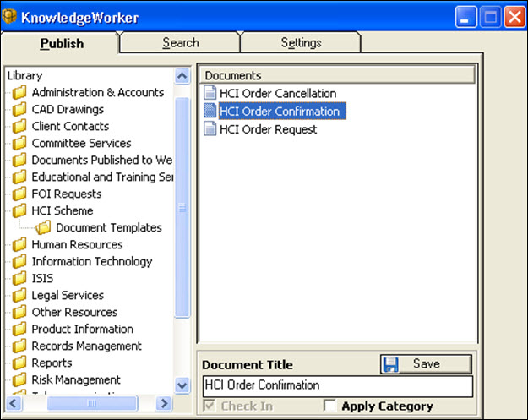Select the Legal Services folder label

pos(68,296)
